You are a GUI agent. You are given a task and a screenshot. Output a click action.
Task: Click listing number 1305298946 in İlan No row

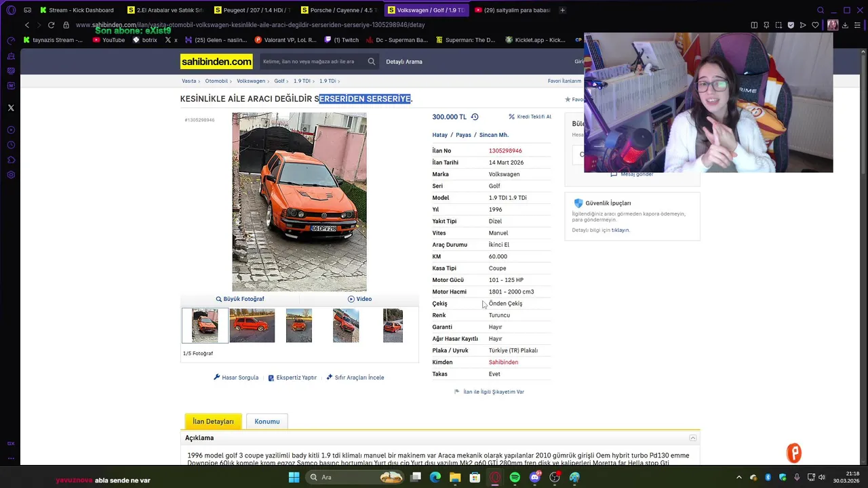(x=505, y=150)
